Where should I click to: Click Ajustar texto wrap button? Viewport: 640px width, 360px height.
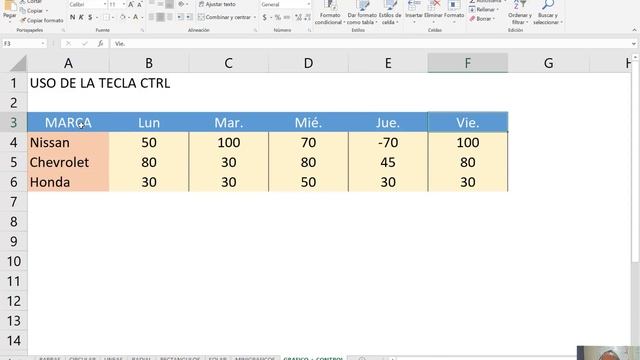pos(217,4)
